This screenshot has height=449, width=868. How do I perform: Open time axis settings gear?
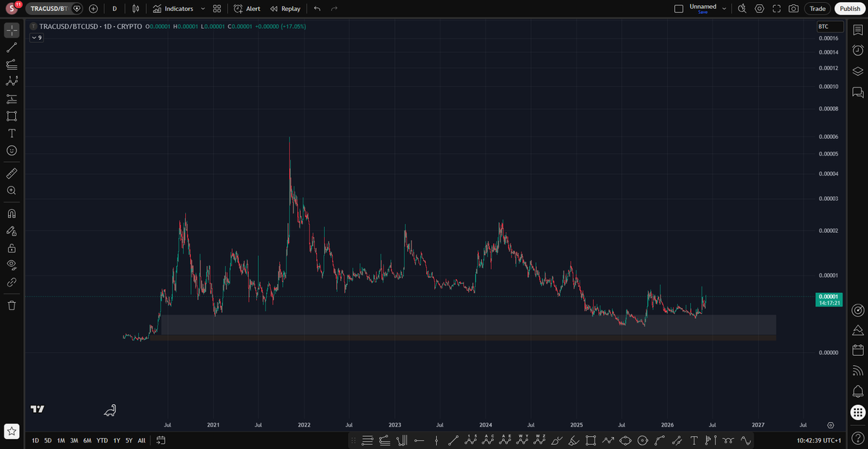tap(830, 425)
